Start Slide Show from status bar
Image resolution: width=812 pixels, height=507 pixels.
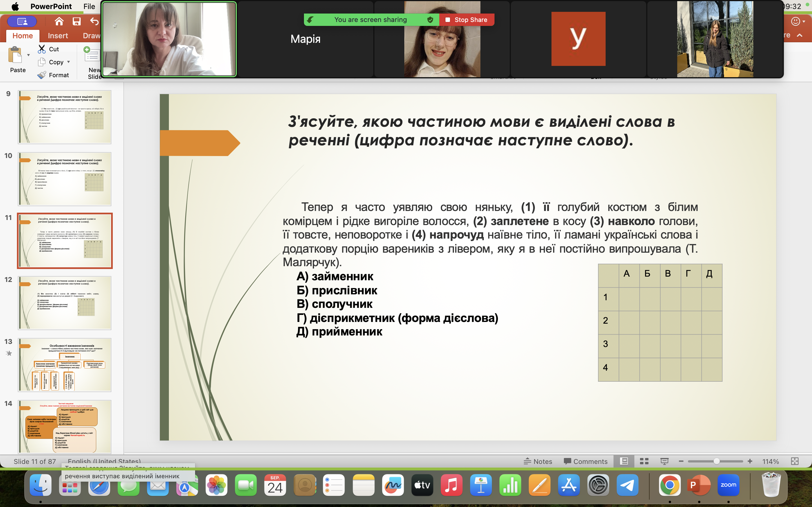point(664,461)
